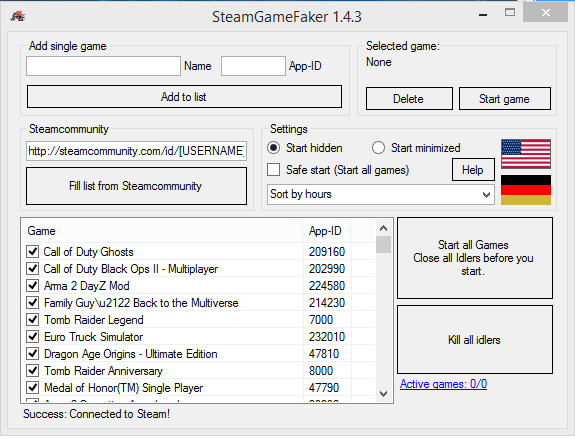Viewport: 575px width, 439px height.
Task: Click the scrollbar down arrow in game list
Action: tap(383, 394)
